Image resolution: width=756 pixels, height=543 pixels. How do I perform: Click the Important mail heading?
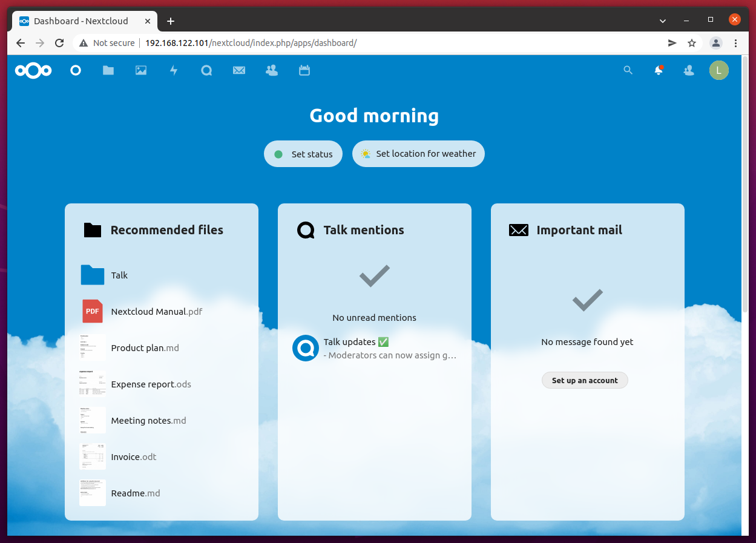(579, 230)
